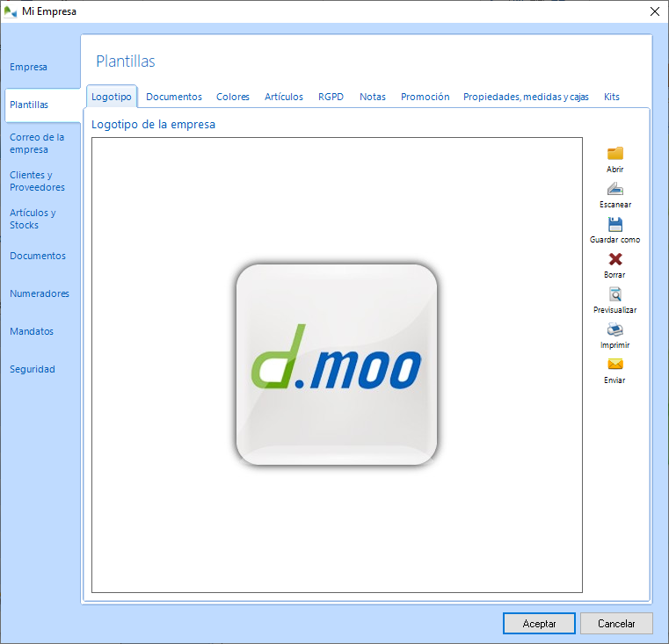Select the Colores tab
669x644 pixels.
click(x=233, y=97)
